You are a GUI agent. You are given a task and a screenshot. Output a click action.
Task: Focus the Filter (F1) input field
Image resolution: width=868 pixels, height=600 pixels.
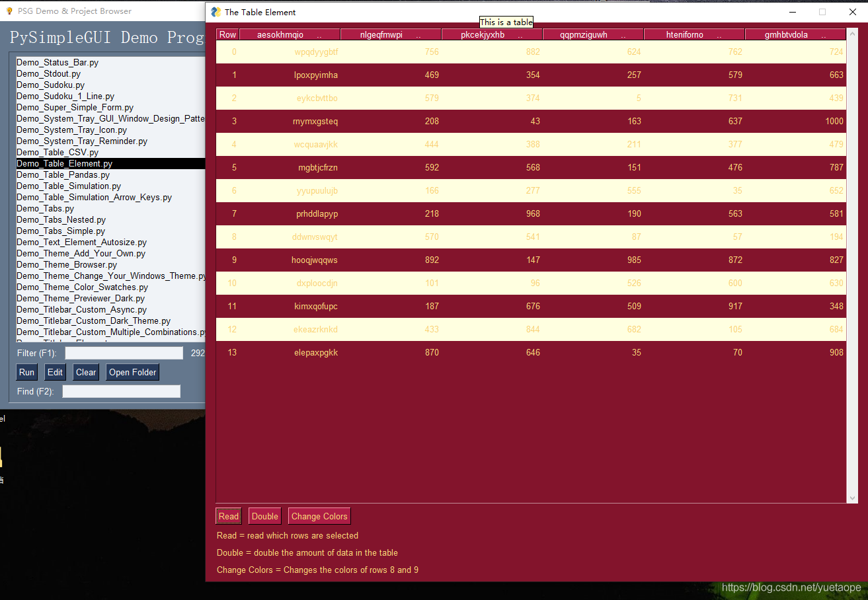[x=124, y=353]
